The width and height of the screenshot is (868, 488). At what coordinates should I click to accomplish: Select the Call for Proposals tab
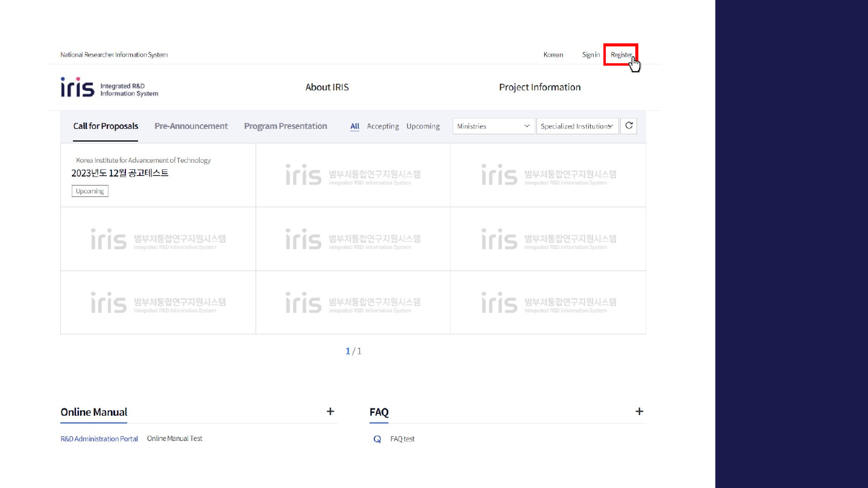pyautogui.click(x=105, y=127)
